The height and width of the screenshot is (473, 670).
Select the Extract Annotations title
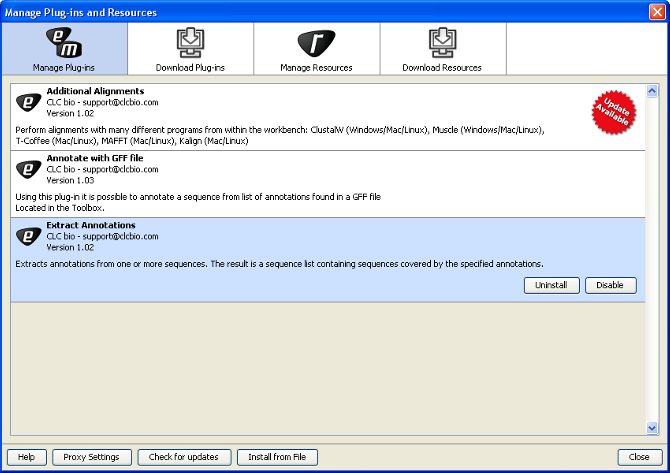point(91,225)
